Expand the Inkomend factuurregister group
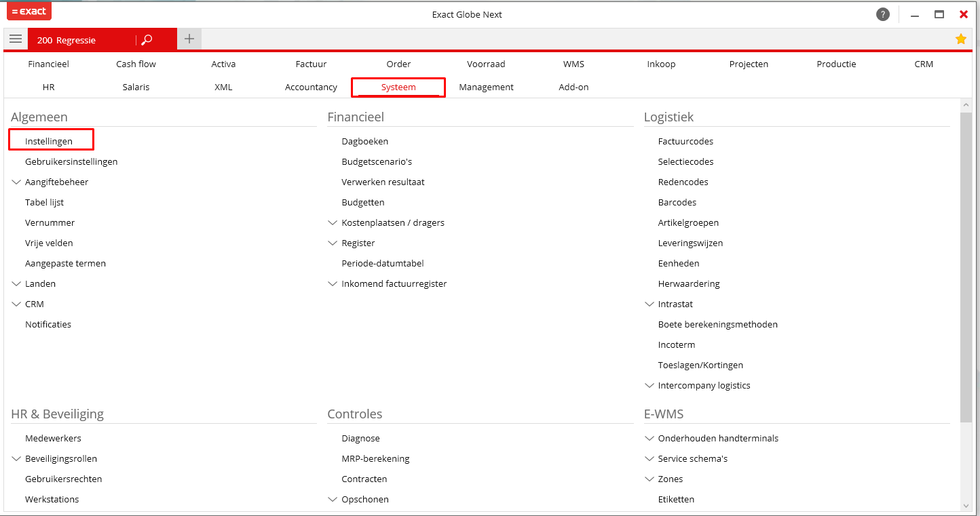Viewport: 980px width, 516px height. [333, 284]
